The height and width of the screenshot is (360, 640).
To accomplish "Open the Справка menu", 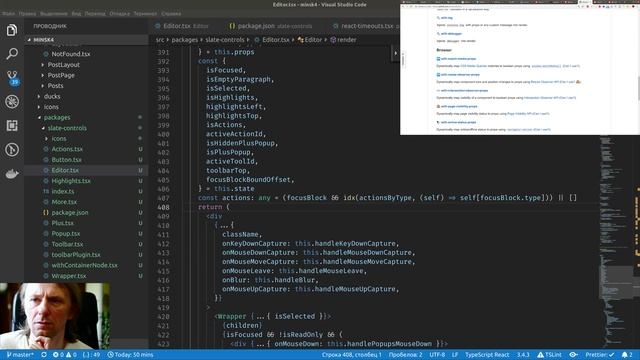I will point(171,13).
